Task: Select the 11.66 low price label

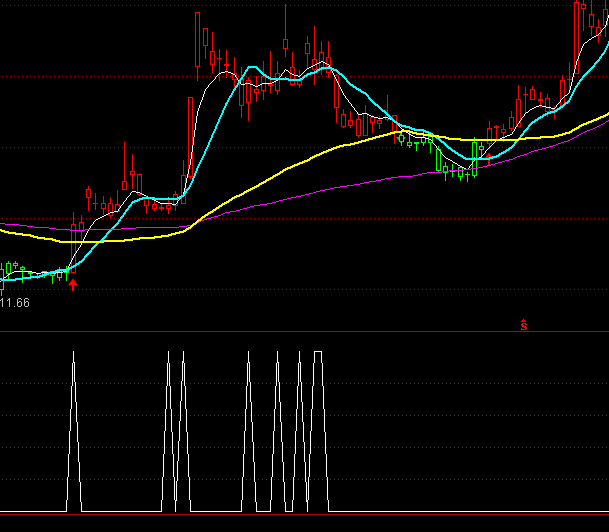Action: (15, 302)
